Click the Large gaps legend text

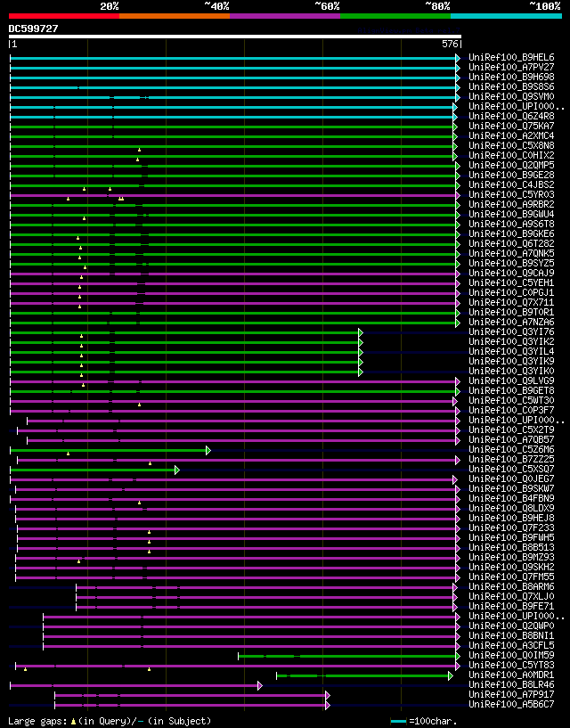point(110,722)
